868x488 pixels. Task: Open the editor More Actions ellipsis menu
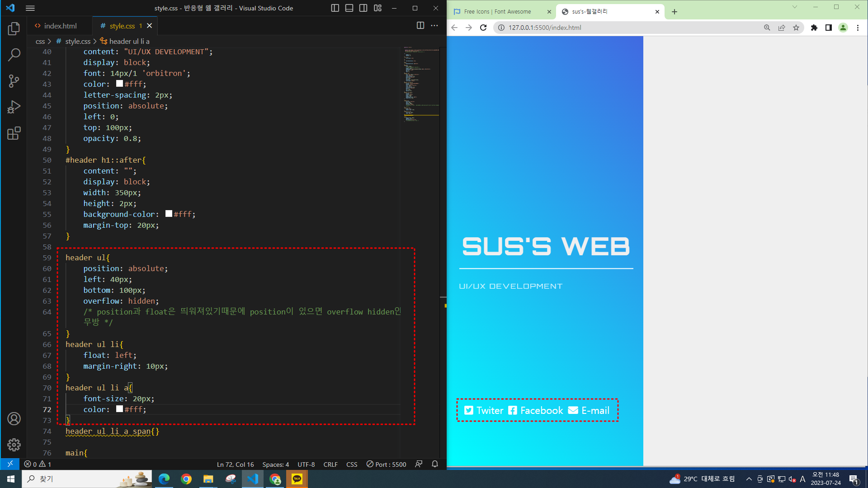point(434,26)
